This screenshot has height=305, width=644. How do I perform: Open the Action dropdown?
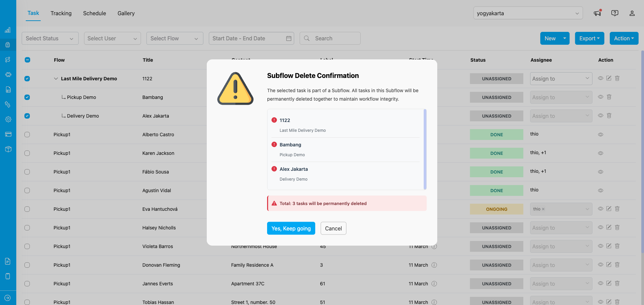click(x=624, y=38)
